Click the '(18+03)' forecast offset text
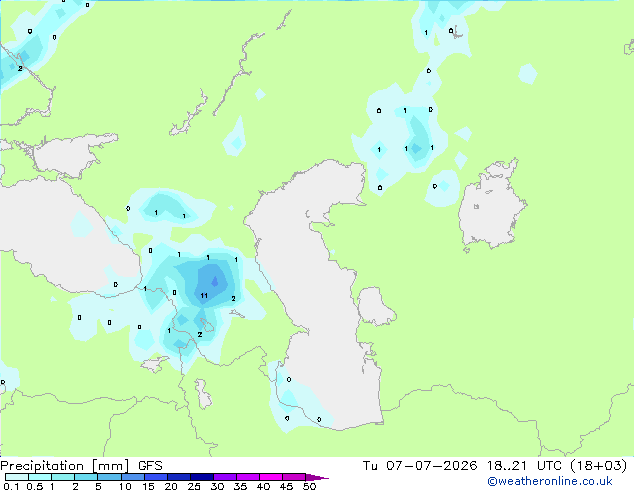This screenshot has height=490, width=634. pyautogui.click(x=598, y=466)
